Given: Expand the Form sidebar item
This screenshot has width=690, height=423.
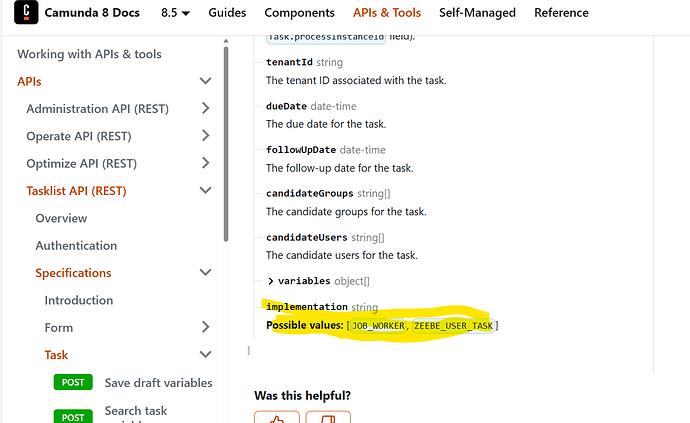Looking at the screenshot, I should (x=206, y=327).
